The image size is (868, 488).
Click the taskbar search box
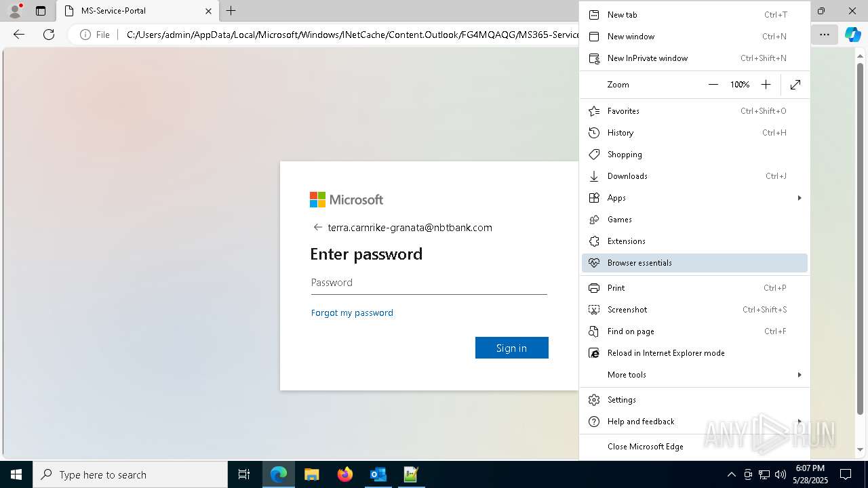coord(130,474)
